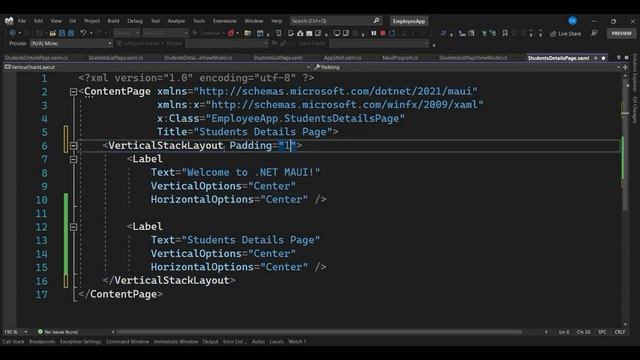Click the Save All icon
640x360 pixels.
(71, 33)
